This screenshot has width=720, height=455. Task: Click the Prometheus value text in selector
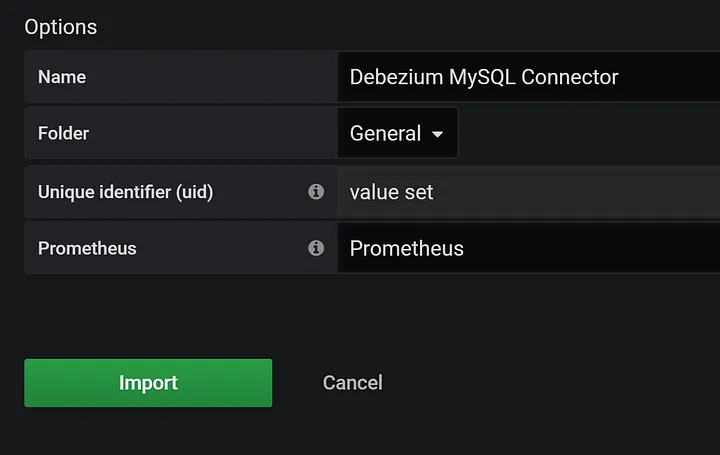(406, 248)
